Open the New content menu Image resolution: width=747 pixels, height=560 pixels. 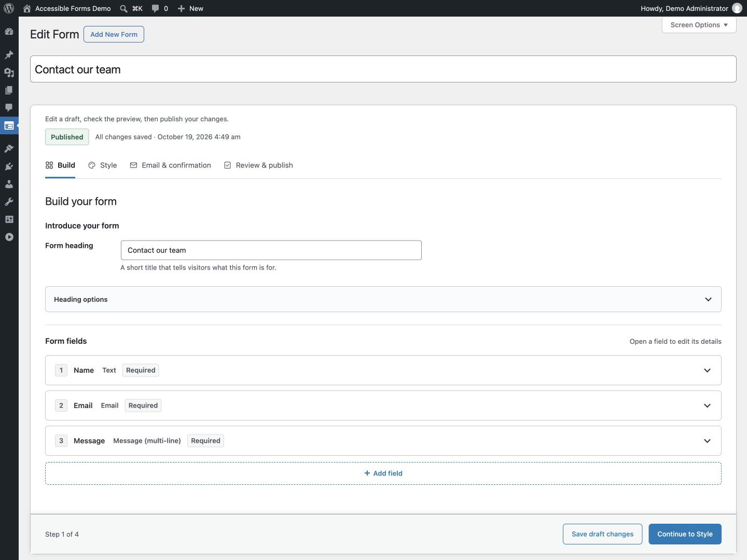pos(190,8)
